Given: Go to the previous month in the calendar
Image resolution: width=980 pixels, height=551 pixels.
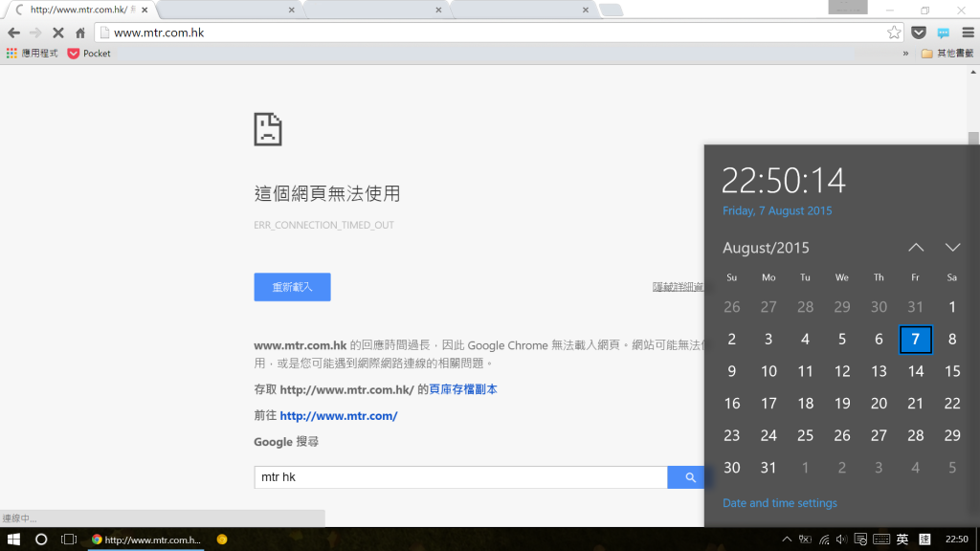Looking at the screenshot, I should coord(916,248).
